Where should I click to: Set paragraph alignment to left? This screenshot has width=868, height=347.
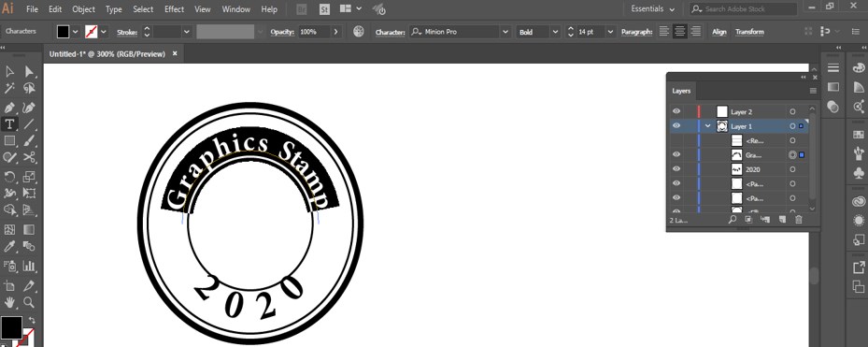664,32
